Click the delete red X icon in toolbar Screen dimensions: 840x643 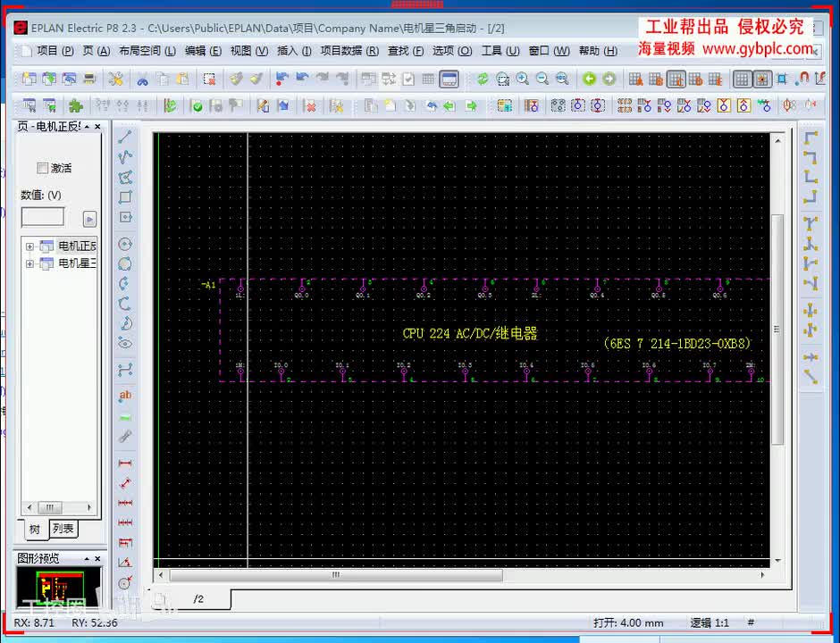[310, 106]
